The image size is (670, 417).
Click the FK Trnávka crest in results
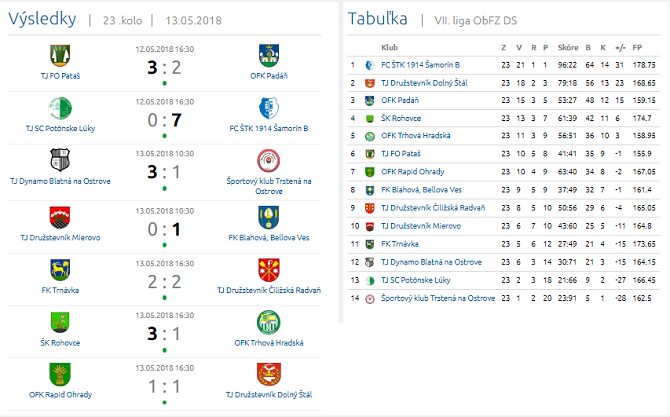point(59,270)
